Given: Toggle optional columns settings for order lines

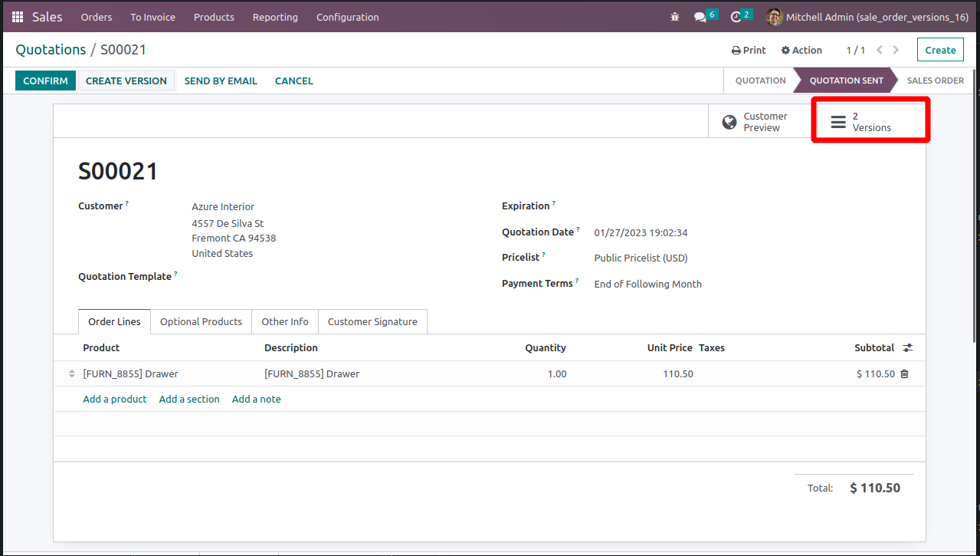Looking at the screenshot, I should [908, 348].
